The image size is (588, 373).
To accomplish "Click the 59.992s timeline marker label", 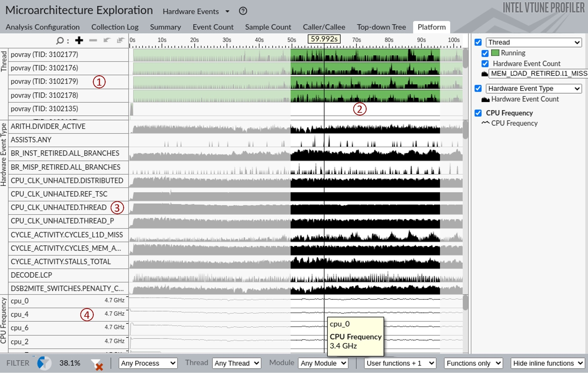I will point(324,39).
